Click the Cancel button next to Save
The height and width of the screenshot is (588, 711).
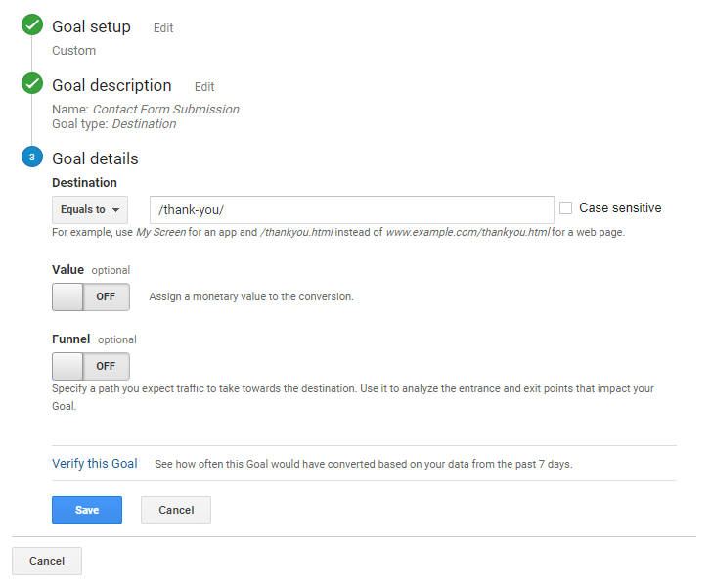[x=176, y=510]
